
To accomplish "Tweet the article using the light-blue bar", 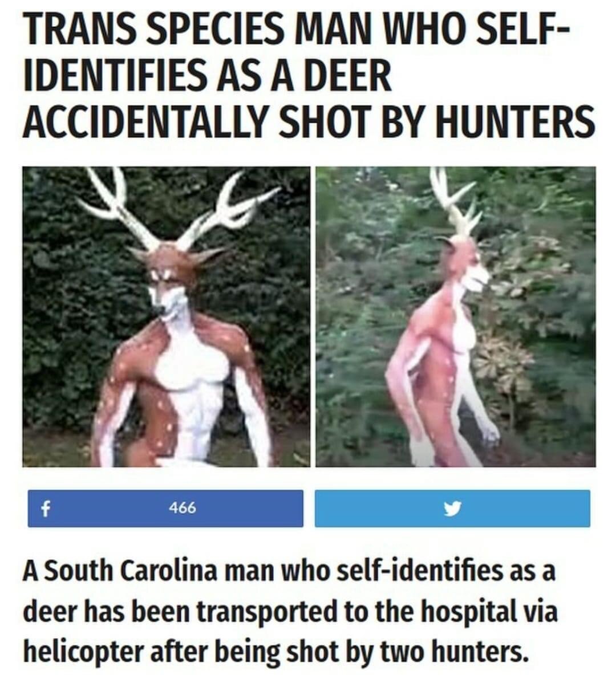I will pyautogui.click(x=452, y=509).
